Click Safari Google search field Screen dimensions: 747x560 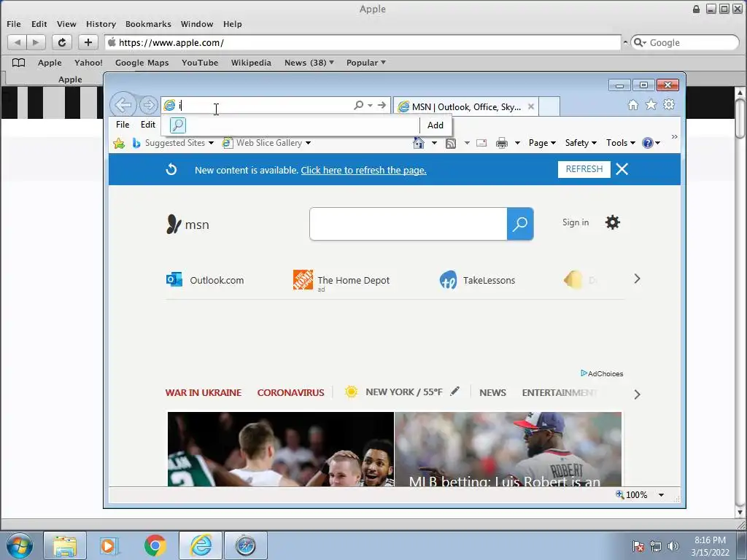click(684, 42)
